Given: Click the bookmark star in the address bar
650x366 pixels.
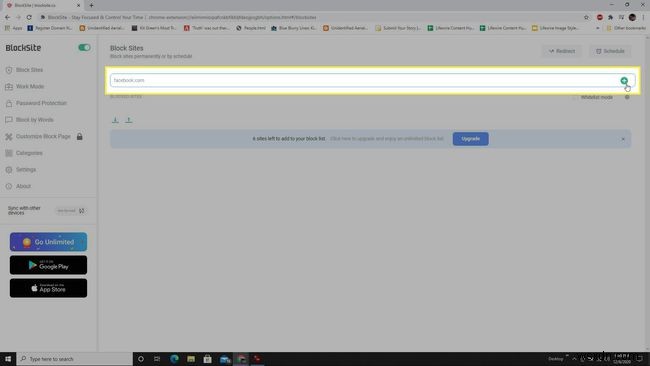Looking at the screenshot, I should tap(586, 17).
